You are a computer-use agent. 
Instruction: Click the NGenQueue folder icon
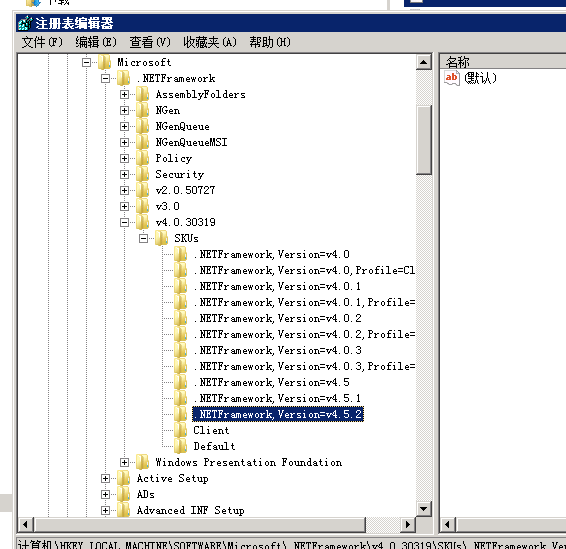tap(142, 126)
